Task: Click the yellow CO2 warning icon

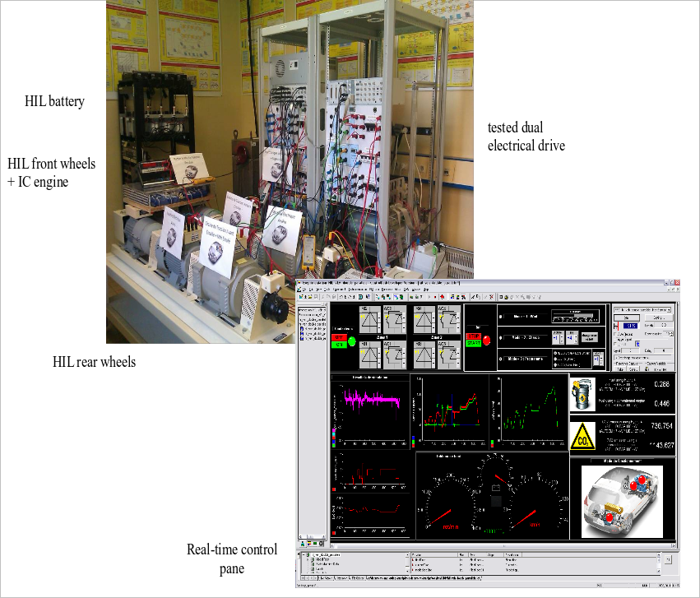Action: [x=584, y=435]
